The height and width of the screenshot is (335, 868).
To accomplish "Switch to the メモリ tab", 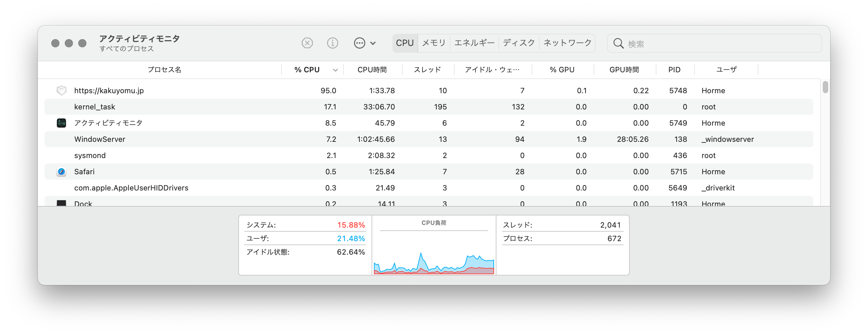I will (x=434, y=43).
